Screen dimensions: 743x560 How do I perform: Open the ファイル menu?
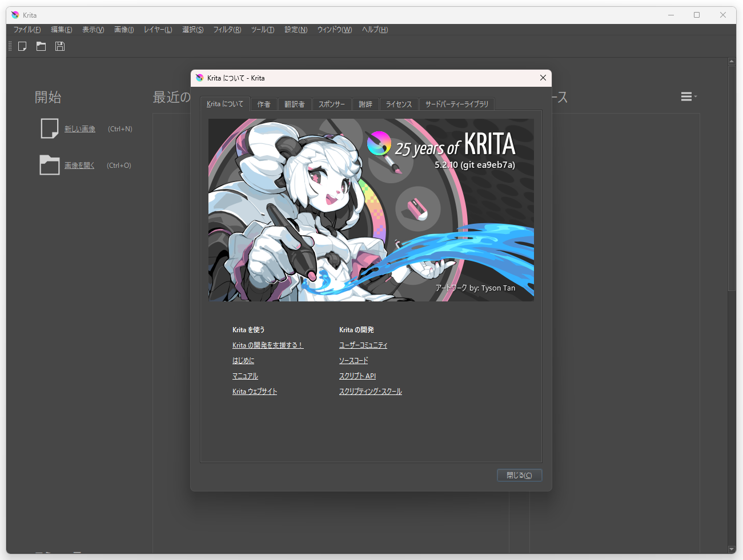pyautogui.click(x=26, y=29)
